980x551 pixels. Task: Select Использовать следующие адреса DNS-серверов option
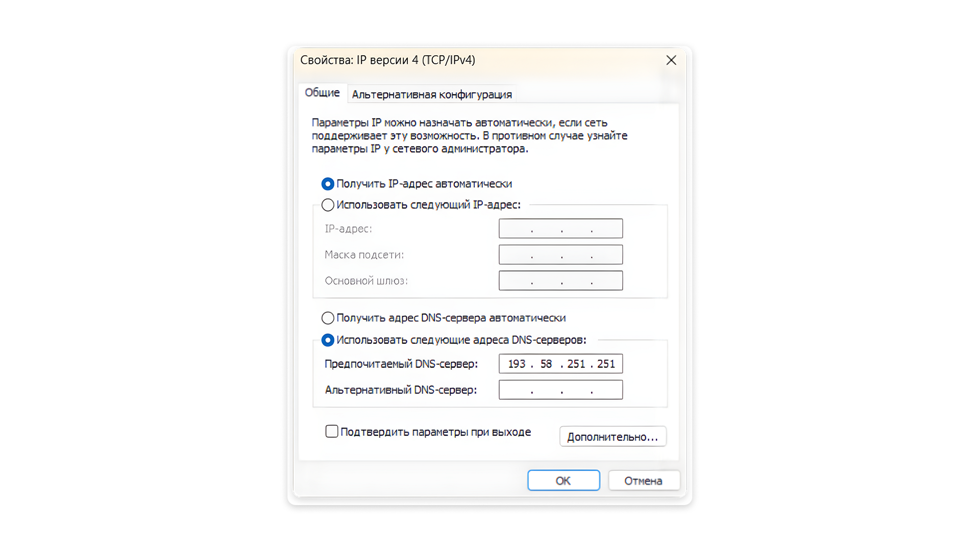(x=328, y=340)
